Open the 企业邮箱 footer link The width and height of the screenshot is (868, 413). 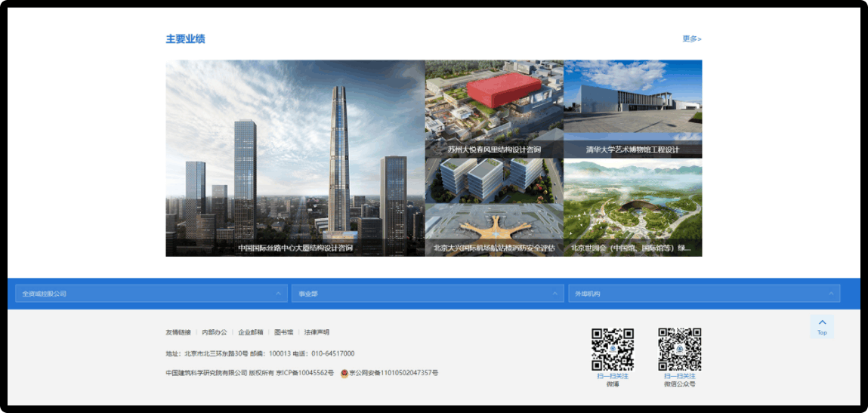tap(251, 332)
